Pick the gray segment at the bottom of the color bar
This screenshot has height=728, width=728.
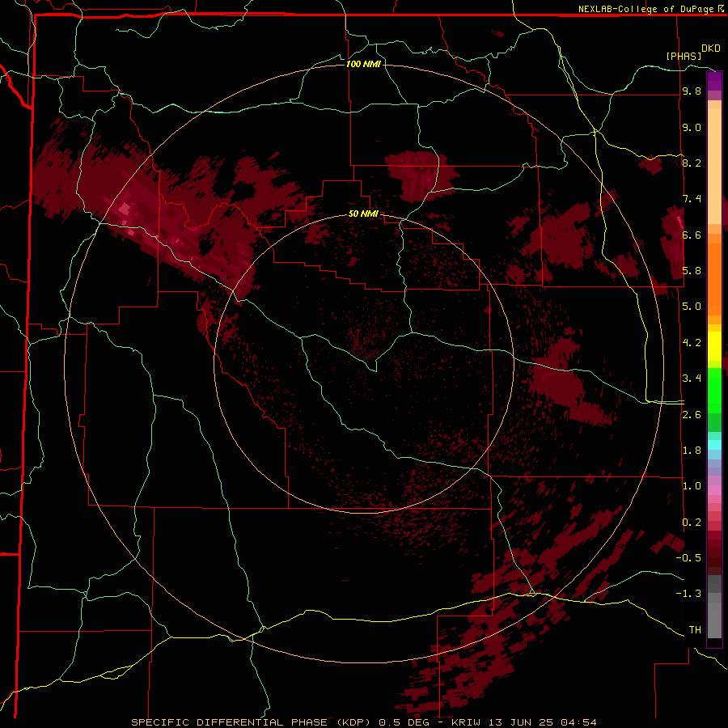pyautogui.click(x=714, y=617)
